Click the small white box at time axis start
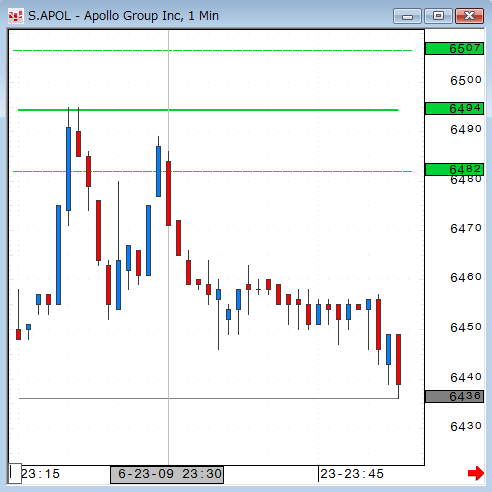492x492 pixels. tap(15, 473)
